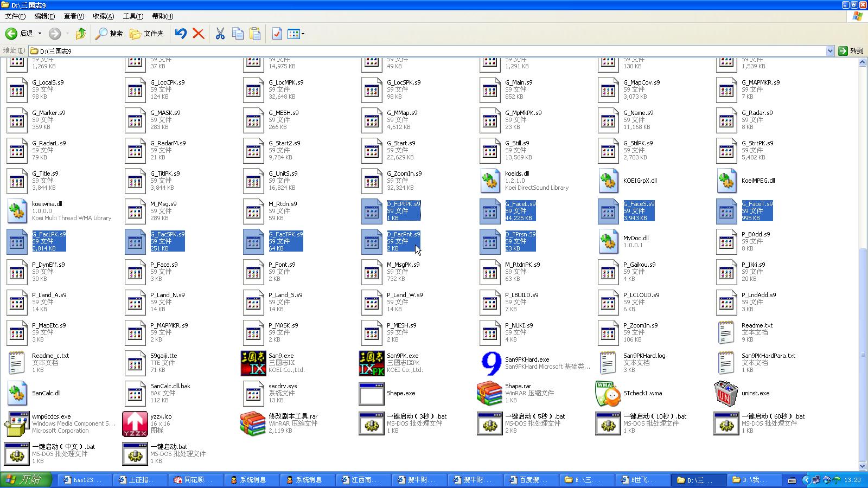The height and width of the screenshot is (488, 868).
Task: Click the 搜索 search toolbar button
Action: click(109, 34)
